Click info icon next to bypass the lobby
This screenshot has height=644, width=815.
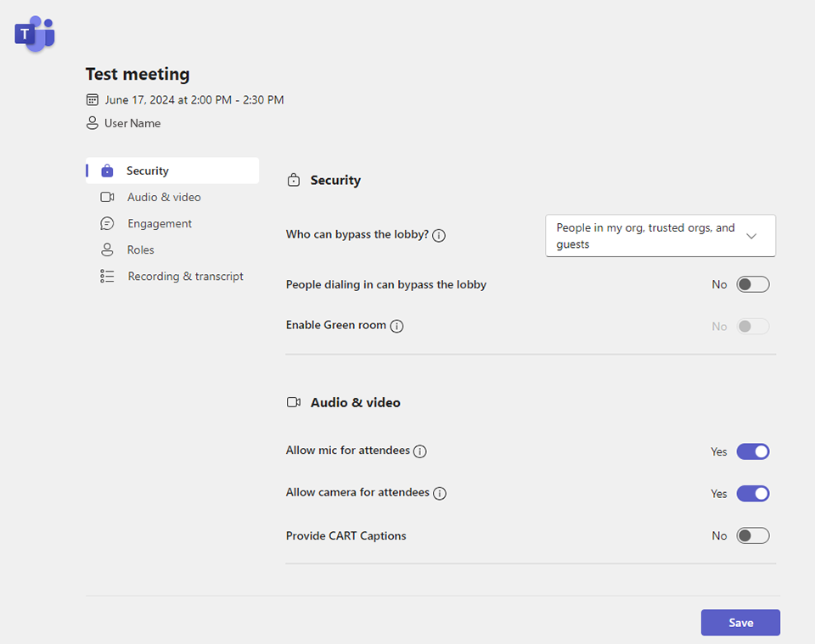(439, 235)
